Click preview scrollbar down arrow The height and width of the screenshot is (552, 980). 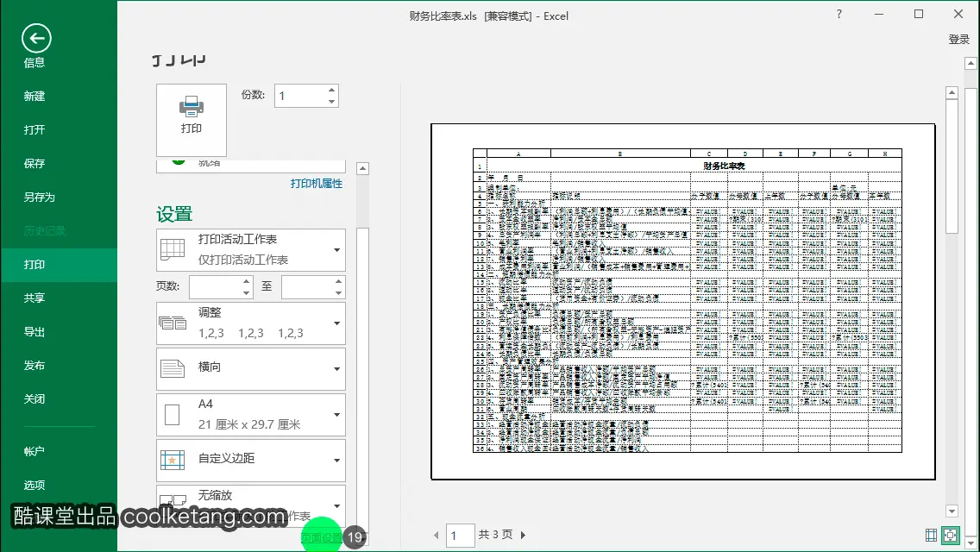pos(952,511)
